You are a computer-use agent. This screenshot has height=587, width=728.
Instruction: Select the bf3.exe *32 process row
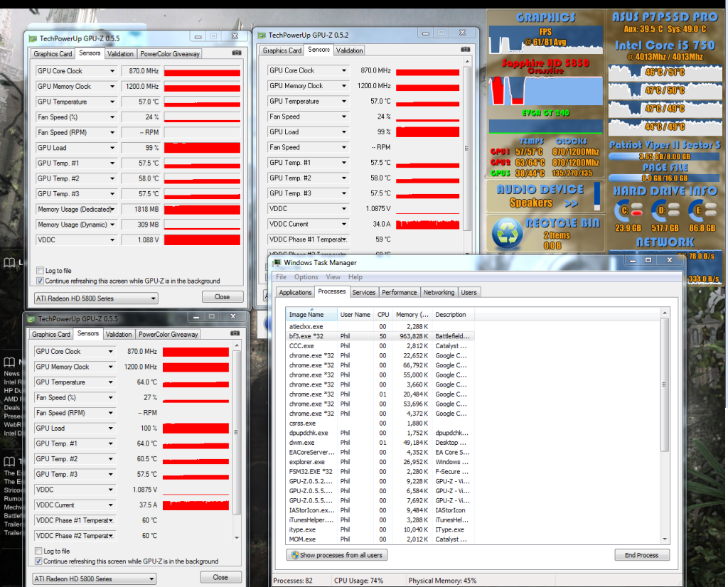380,336
